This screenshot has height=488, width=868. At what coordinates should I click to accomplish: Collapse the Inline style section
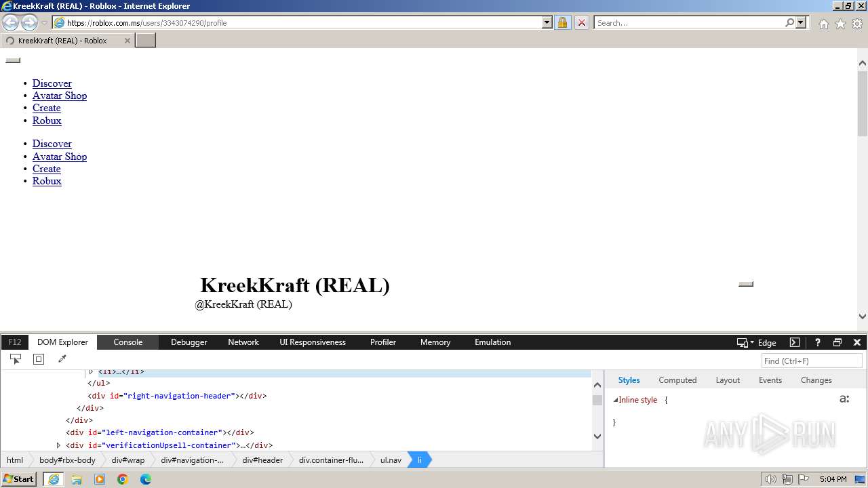[616, 400]
